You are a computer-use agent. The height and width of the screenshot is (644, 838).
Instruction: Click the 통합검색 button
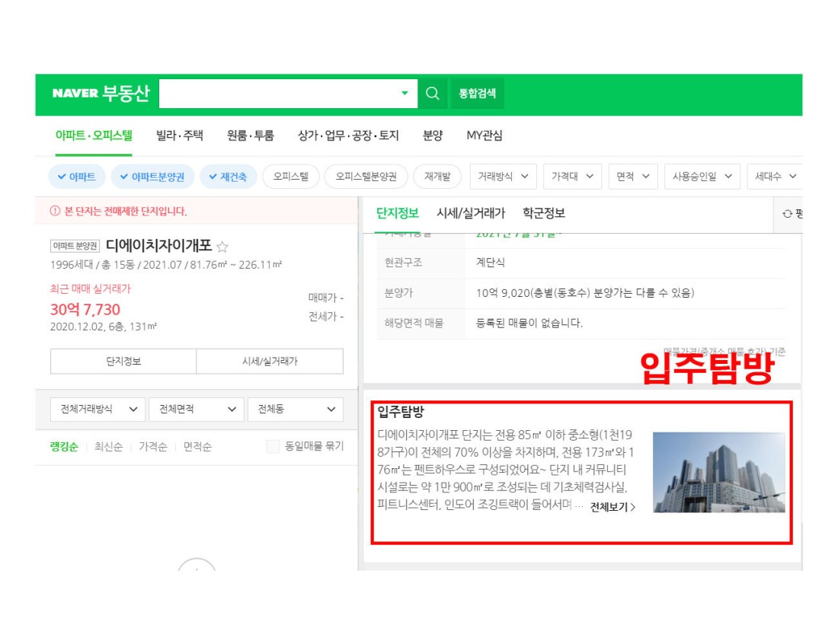(x=477, y=94)
